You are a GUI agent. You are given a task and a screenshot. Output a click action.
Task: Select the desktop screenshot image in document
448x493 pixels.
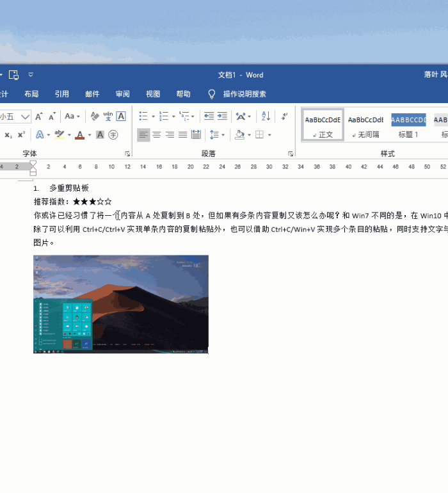121,304
